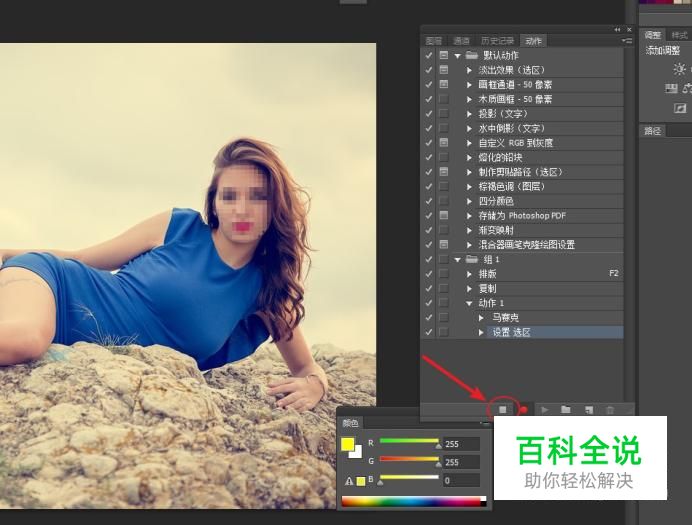The width and height of the screenshot is (692, 525).
Task: Collapse the 组 1 set triangle
Action: [x=458, y=259]
